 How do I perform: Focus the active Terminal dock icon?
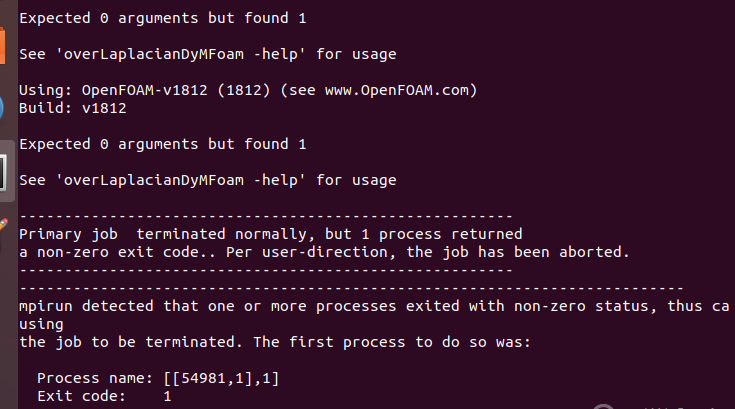pos(4,172)
